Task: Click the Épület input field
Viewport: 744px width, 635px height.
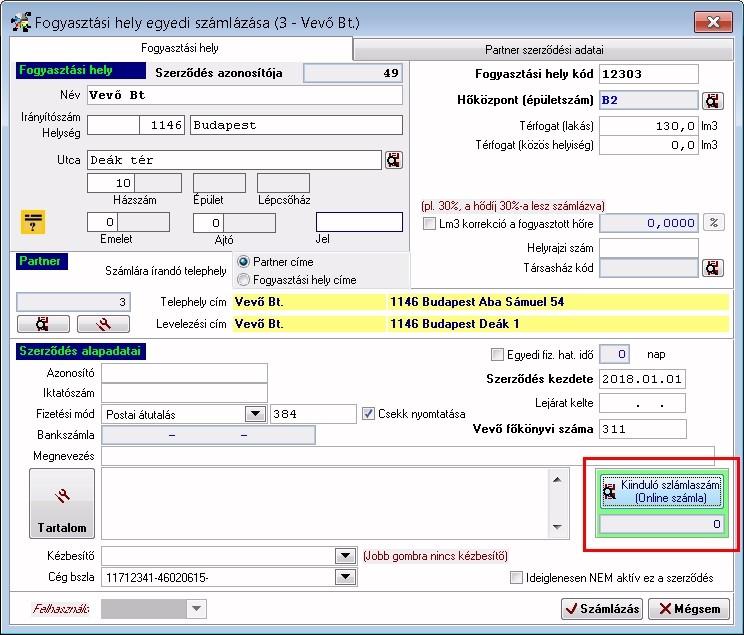Action: [219, 183]
